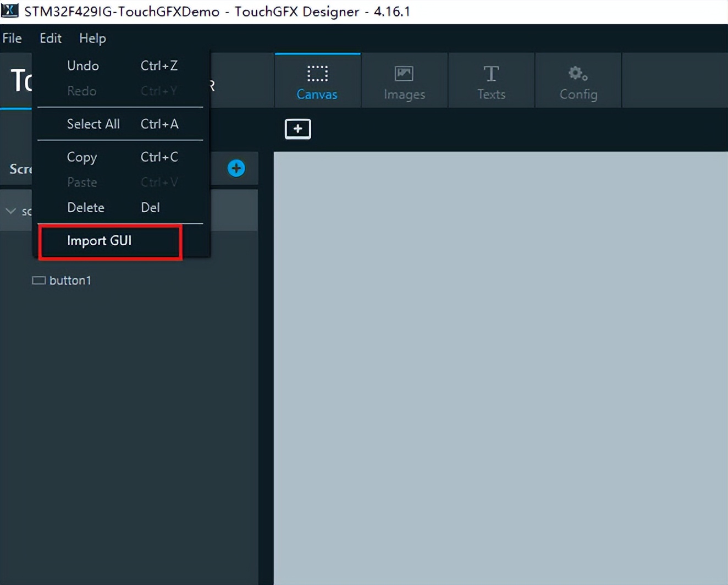Choose Select All in the Edit menu
This screenshot has height=585, width=728.
click(x=120, y=124)
